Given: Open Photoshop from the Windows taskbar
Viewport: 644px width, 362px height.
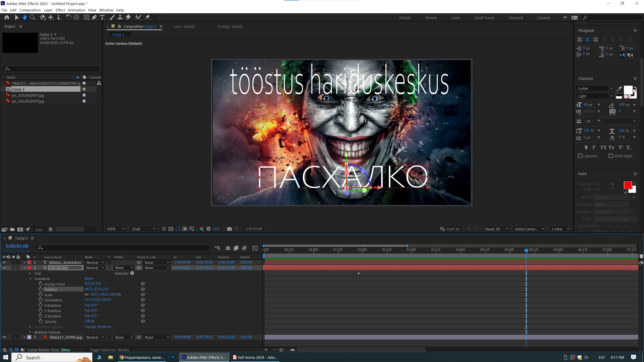Looking at the screenshot, I should tap(173, 357).
